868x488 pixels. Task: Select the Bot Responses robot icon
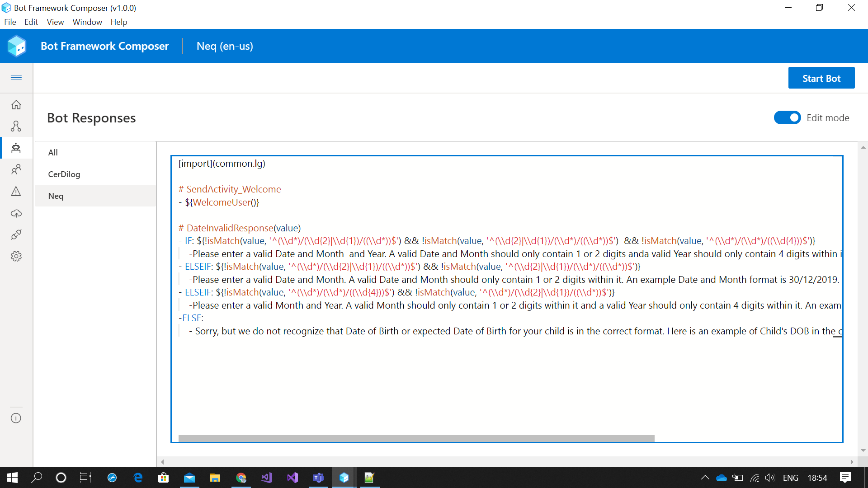click(x=16, y=148)
